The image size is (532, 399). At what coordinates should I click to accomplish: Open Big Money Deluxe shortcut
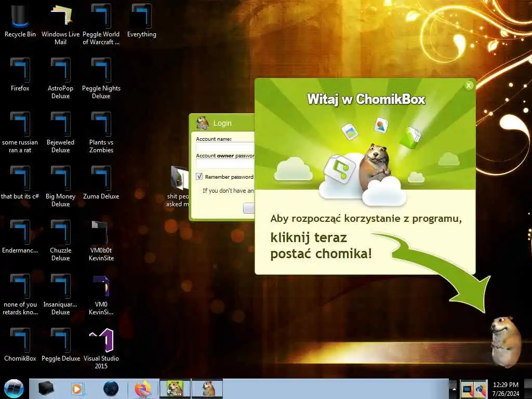pos(60,187)
